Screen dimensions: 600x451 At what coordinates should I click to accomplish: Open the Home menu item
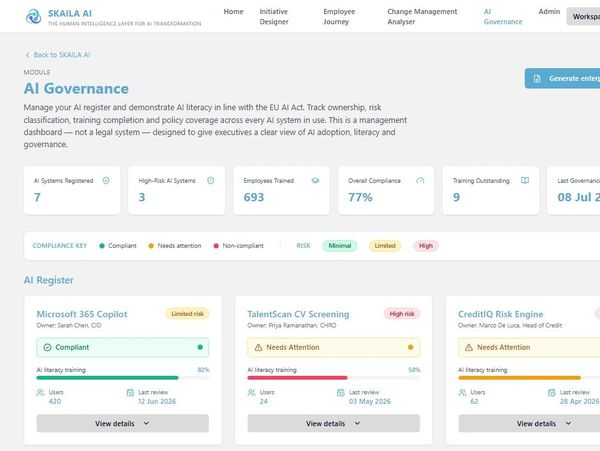[233, 12]
